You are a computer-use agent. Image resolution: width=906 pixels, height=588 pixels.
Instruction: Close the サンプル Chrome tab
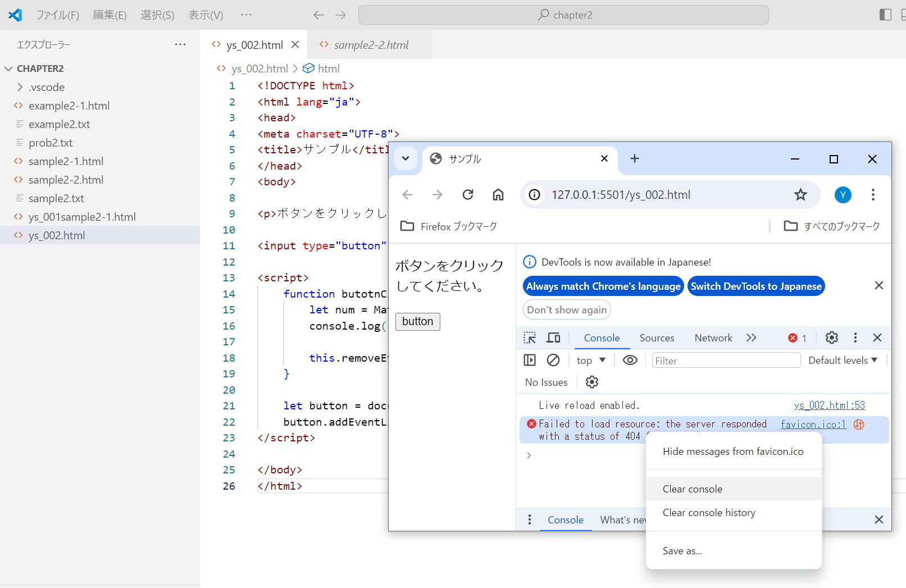(604, 158)
